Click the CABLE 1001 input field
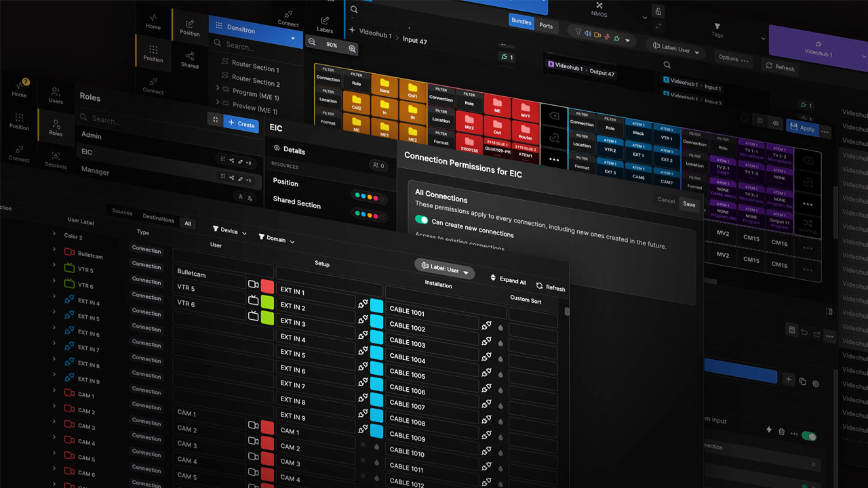 click(x=432, y=312)
